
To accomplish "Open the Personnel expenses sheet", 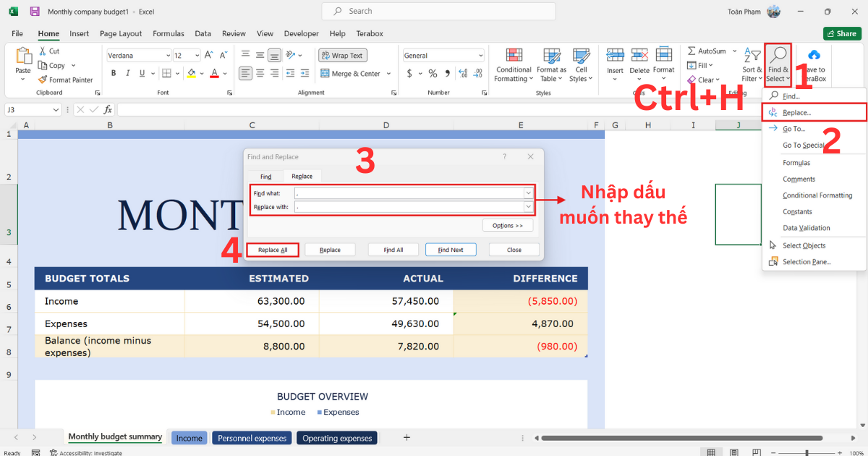I will pyautogui.click(x=251, y=437).
